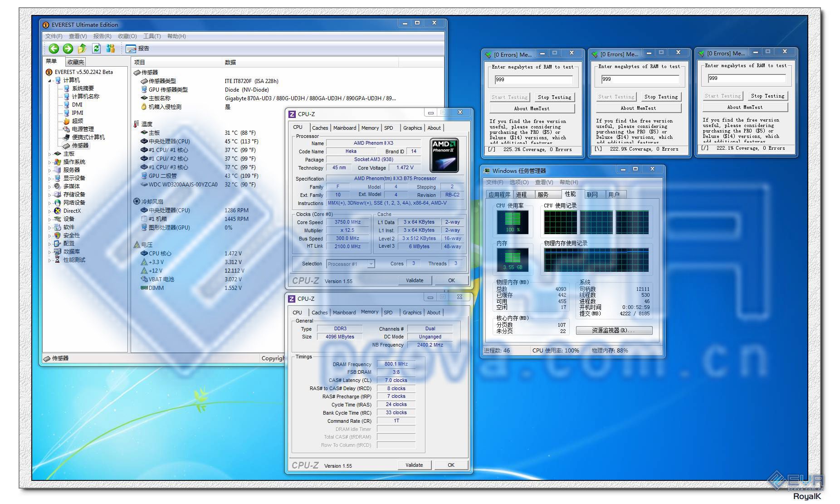Screen dimensions: 840x504
Task: Click the VBAT 电池 row icon
Action: tap(144, 279)
